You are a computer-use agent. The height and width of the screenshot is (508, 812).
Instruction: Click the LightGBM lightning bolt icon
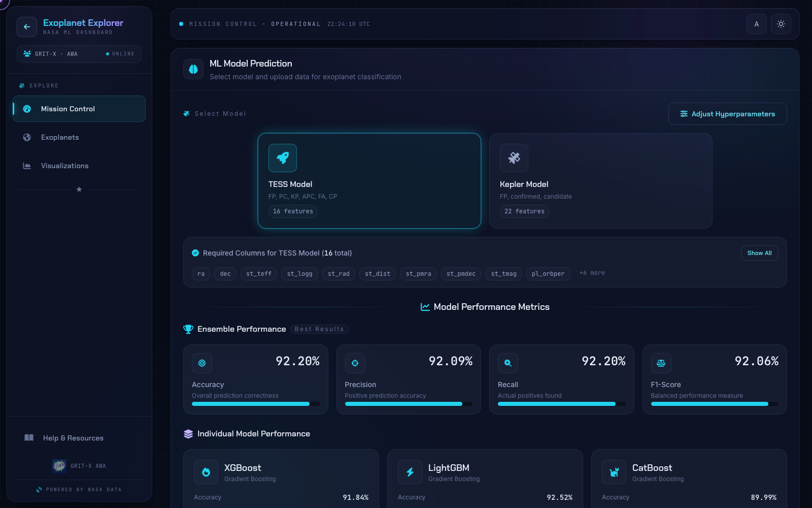click(410, 472)
